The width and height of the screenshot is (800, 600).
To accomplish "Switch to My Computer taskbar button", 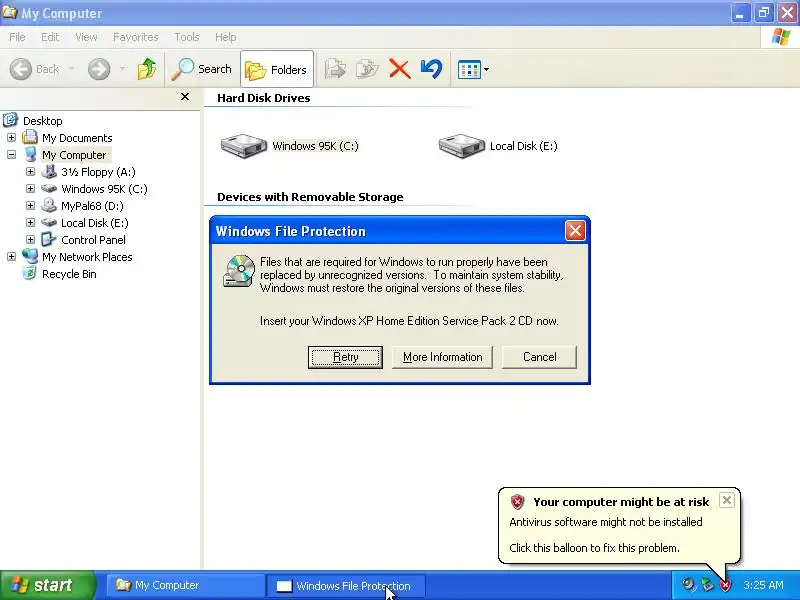I will tap(185, 585).
